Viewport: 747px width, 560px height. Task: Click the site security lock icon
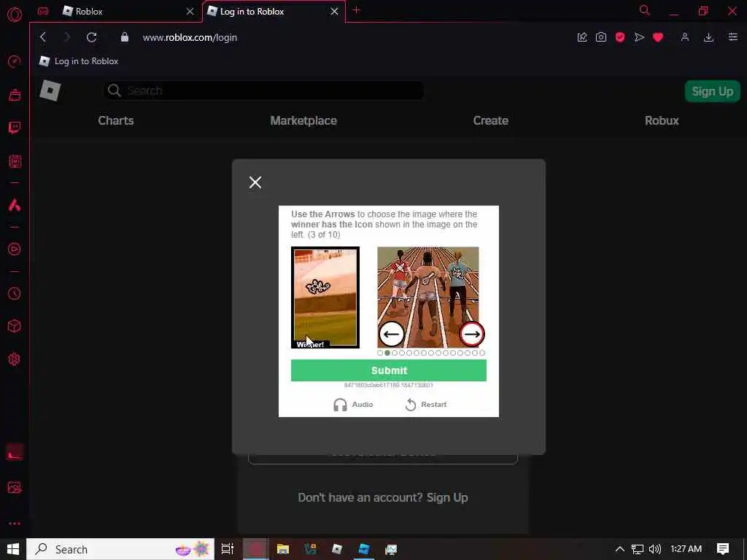[124, 37]
